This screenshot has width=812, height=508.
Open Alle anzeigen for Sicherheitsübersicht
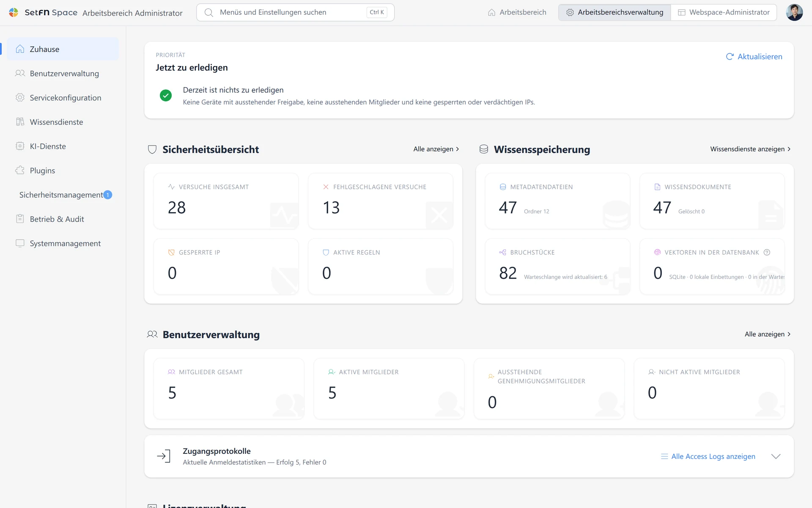click(436, 149)
